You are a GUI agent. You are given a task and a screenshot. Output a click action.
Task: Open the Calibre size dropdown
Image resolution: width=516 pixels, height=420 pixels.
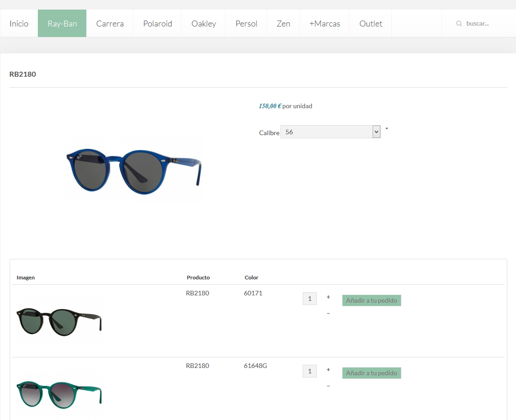coord(331,132)
